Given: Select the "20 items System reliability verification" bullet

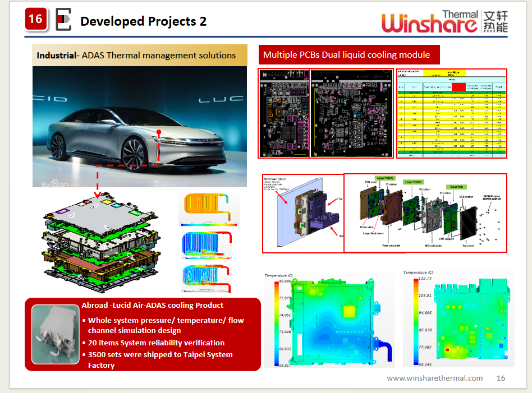Looking at the screenshot, I should 156,343.
